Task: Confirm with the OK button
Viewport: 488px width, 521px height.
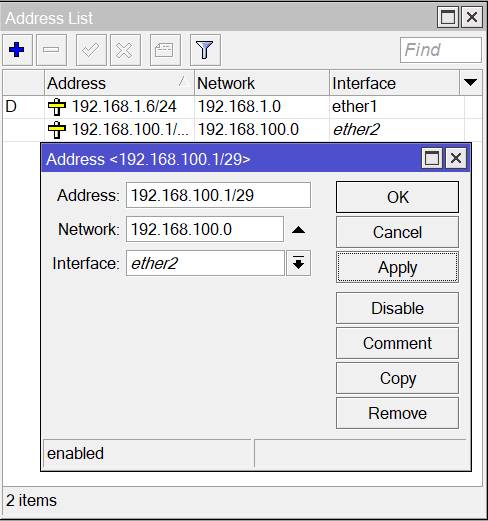Action: point(397,197)
